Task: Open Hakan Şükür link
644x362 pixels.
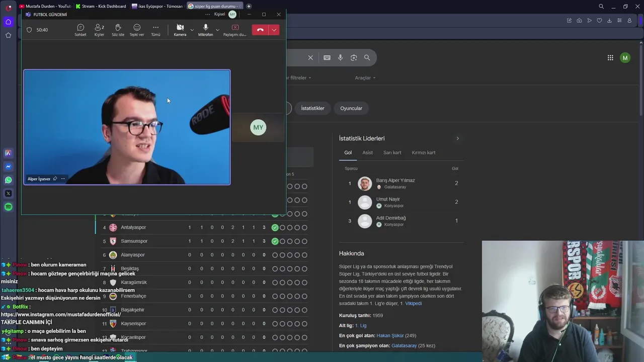Action: tap(390, 335)
